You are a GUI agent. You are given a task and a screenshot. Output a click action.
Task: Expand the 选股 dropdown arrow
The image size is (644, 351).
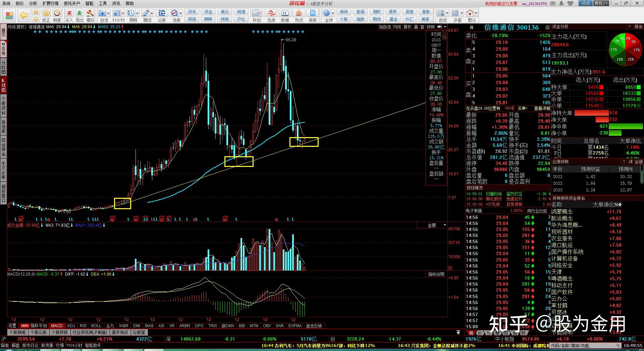(x=181, y=13)
